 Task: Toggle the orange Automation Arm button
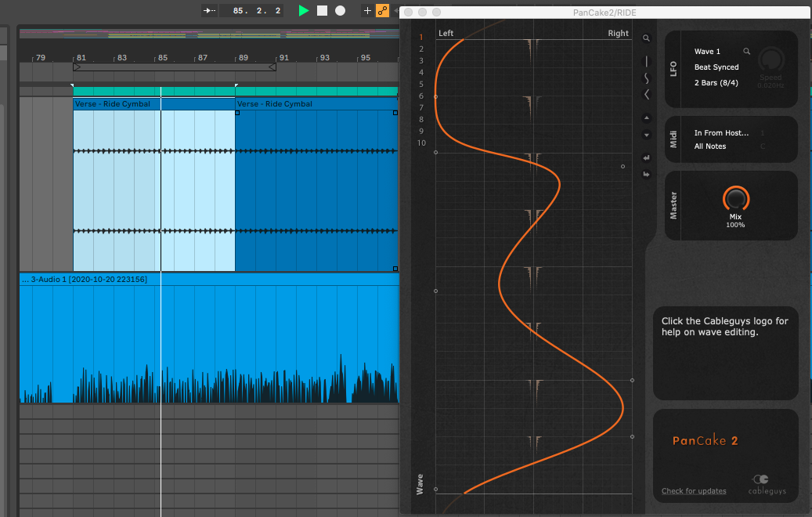point(382,10)
